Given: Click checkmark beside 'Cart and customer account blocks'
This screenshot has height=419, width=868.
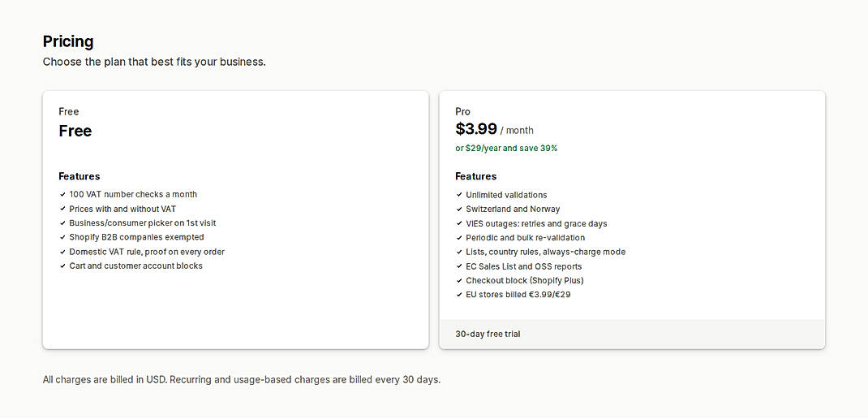Looking at the screenshot, I should 62,266.
